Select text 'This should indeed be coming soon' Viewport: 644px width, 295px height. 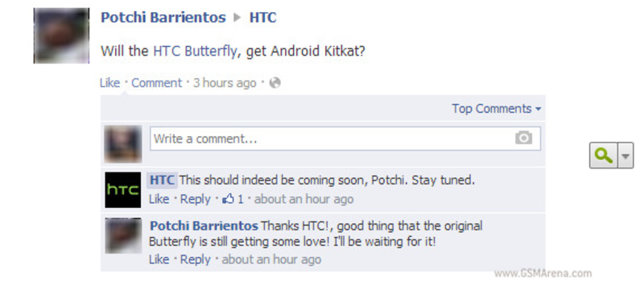(x=273, y=181)
